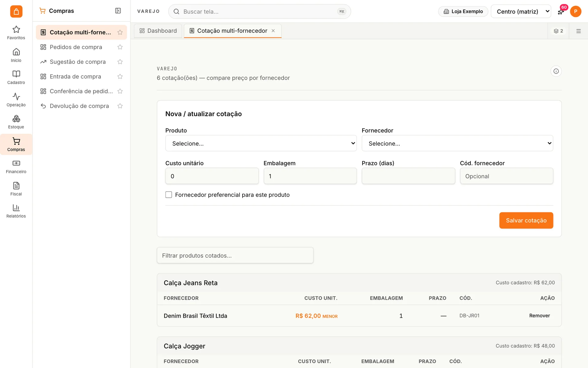Close the Cotação multi-fornecedor tab
This screenshot has width=588, height=368.
tap(273, 31)
